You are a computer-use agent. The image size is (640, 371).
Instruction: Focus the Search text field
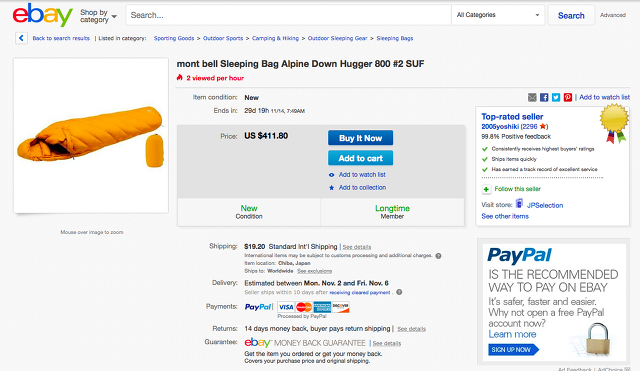[289, 15]
